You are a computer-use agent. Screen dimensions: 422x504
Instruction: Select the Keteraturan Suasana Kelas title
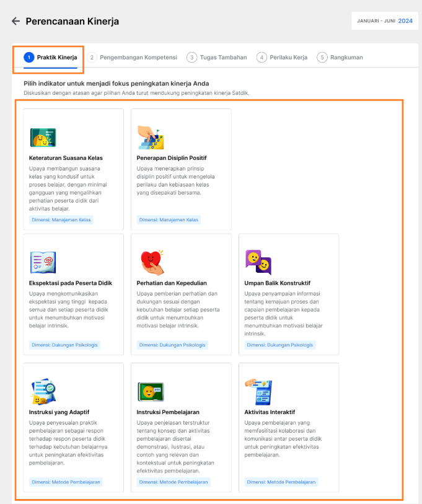(x=66, y=158)
